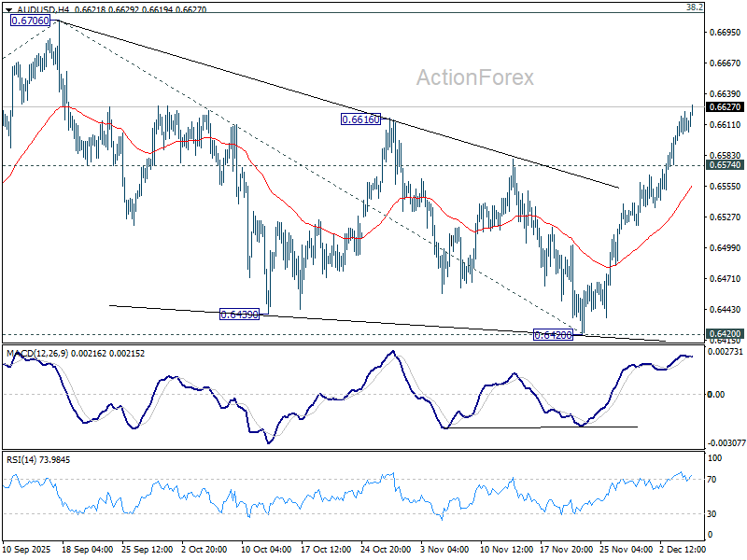
Task: Click the 0.64430 price axis value
Action: [x=726, y=310]
